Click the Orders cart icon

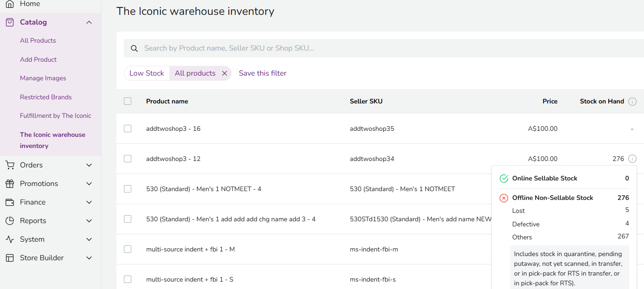(x=9, y=165)
